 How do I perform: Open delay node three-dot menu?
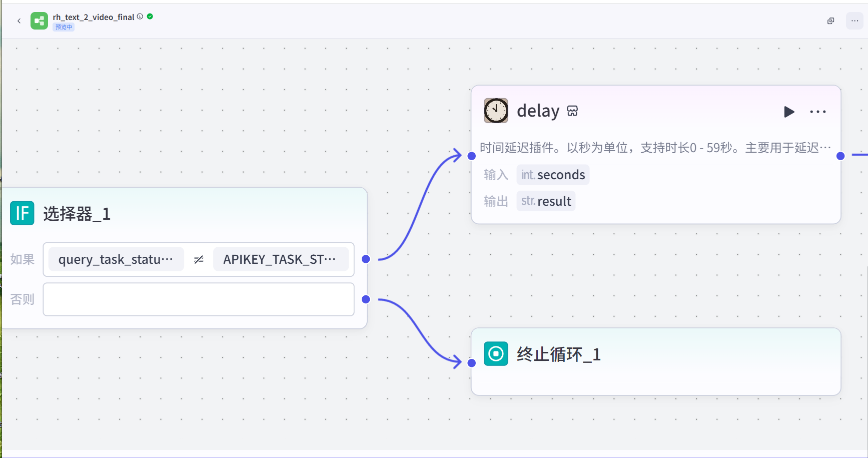point(818,112)
